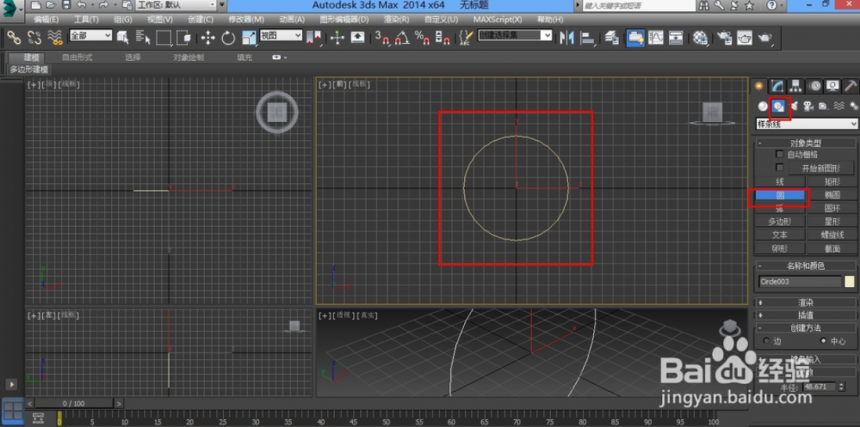860x427 pixels.
Task: Open the 视图 reference coordinate dropdown
Action: click(281, 36)
